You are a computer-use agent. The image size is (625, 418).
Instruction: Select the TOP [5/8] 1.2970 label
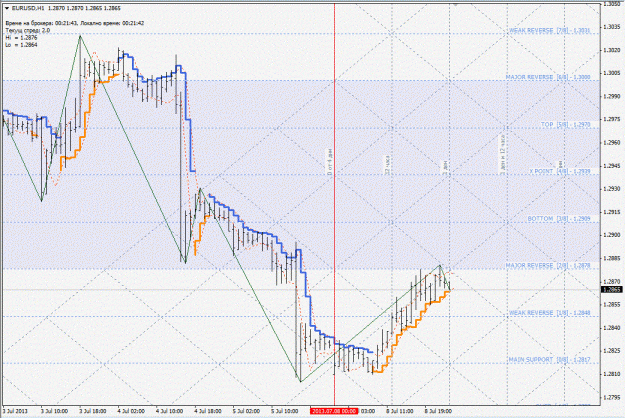(565, 125)
